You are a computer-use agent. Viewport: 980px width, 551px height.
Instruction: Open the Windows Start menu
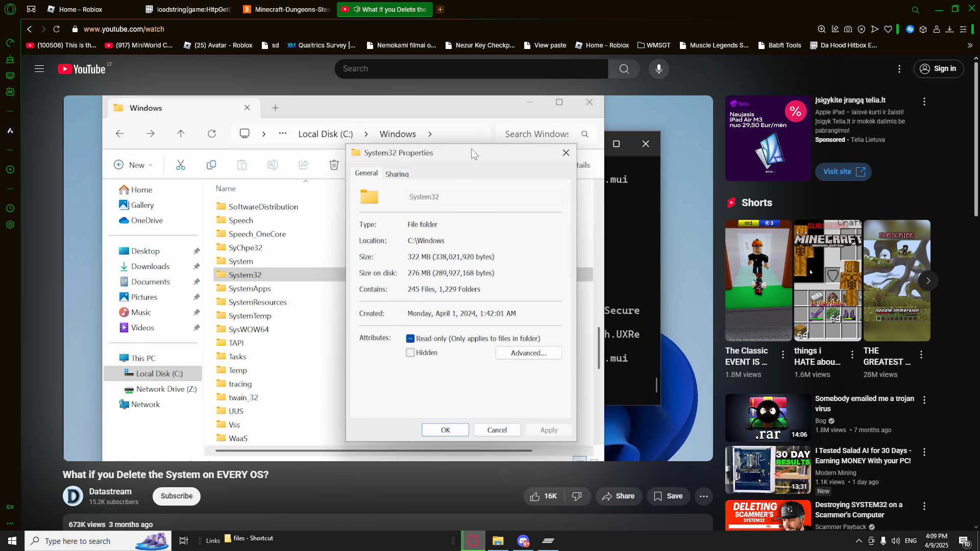click(12, 541)
